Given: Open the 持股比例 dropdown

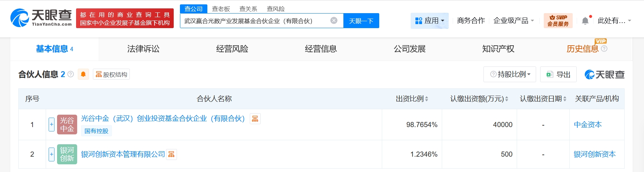Looking at the screenshot, I should (510, 74).
